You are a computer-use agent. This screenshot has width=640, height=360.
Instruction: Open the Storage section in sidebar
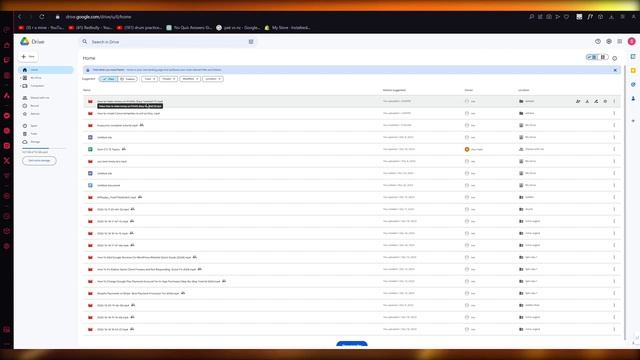coord(35,142)
